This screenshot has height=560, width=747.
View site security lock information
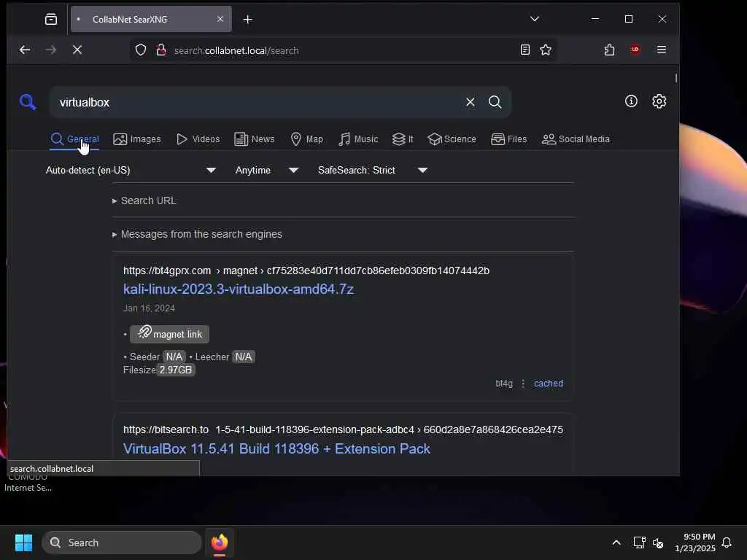161,50
